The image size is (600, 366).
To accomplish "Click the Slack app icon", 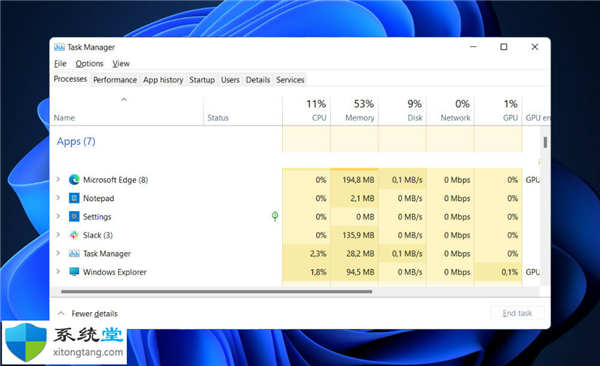I will (x=74, y=235).
